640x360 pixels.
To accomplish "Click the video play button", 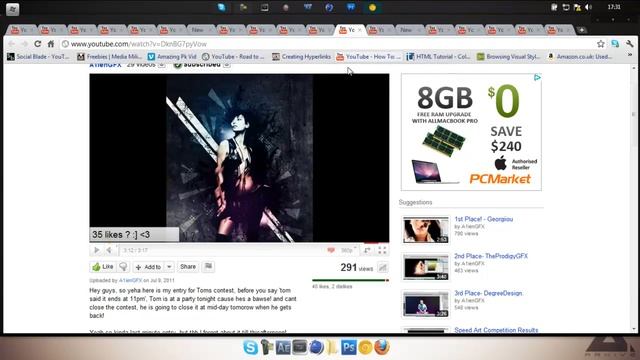I will [97, 250].
